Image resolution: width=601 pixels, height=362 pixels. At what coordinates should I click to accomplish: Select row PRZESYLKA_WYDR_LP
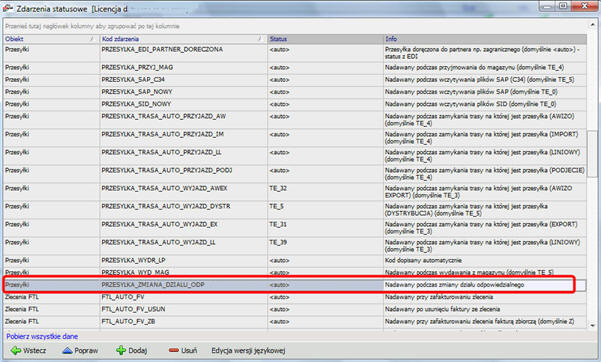[295, 261]
